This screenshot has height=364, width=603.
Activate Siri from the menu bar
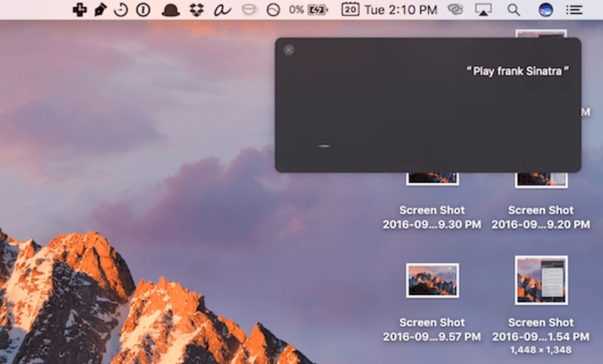click(545, 9)
